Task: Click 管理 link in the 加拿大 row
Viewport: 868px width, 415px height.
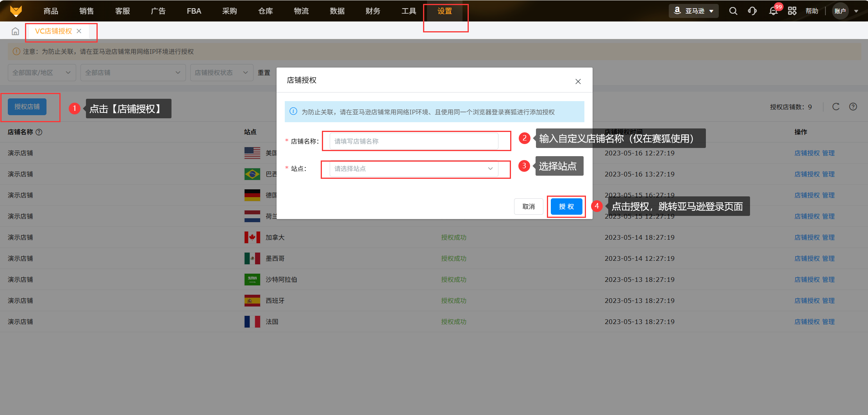Action: 829,237
